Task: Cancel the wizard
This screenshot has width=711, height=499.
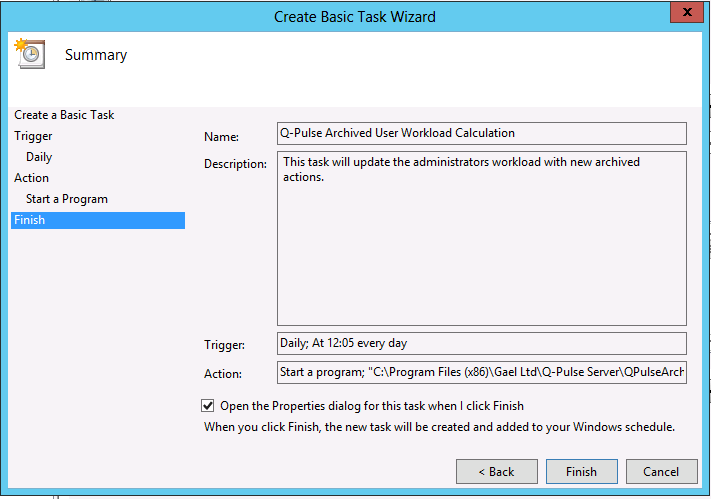Action: 661,472
